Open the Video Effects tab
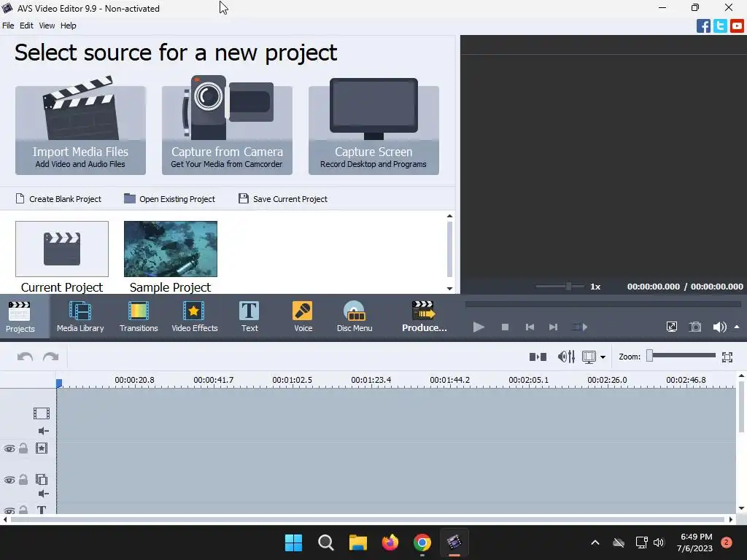Screen dimensions: 747x560 [x=194, y=316]
